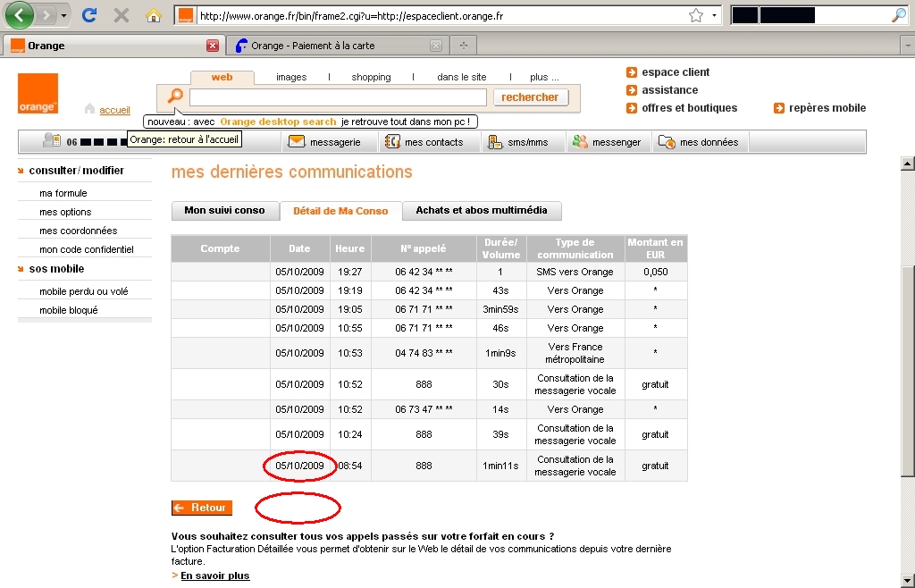Switch to Achats et abos multimédia tab
Image resolution: width=915 pixels, height=588 pixels.
(x=482, y=210)
